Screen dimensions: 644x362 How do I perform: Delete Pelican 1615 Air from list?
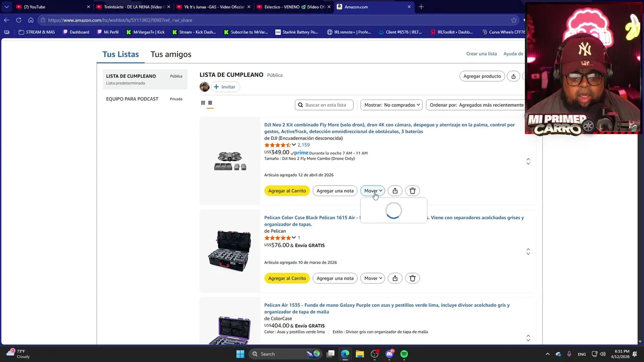tap(413, 279)
